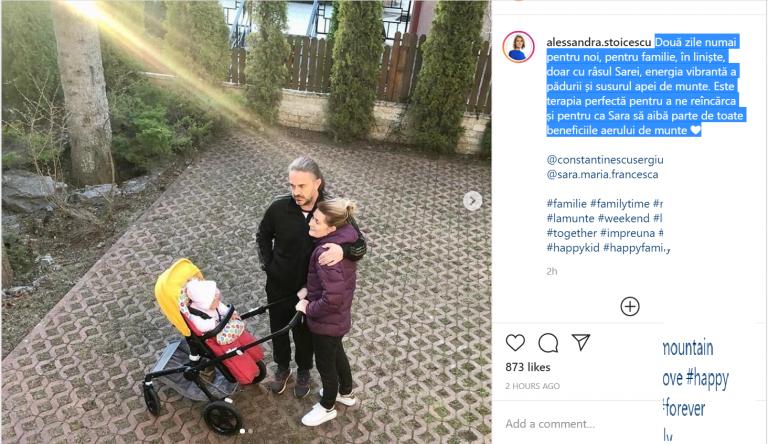This screenshot has width=768, height=444.
Task: Open the #familytime hashtag
Action: click(620, 203)
